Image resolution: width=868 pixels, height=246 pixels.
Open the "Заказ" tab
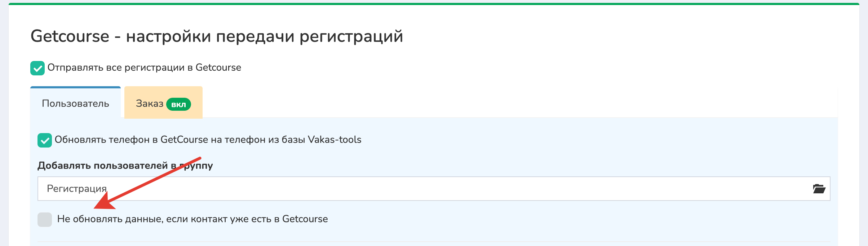point(150,104)
